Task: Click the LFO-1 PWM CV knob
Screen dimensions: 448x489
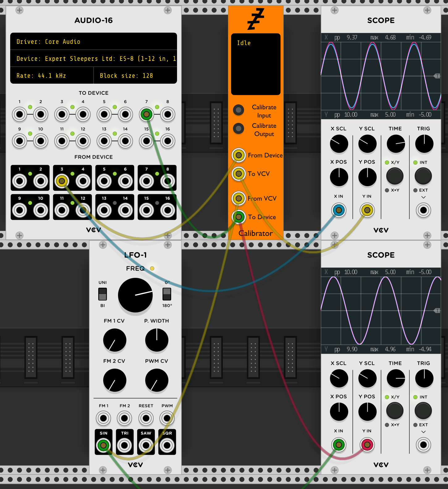Action: [157, 380]
